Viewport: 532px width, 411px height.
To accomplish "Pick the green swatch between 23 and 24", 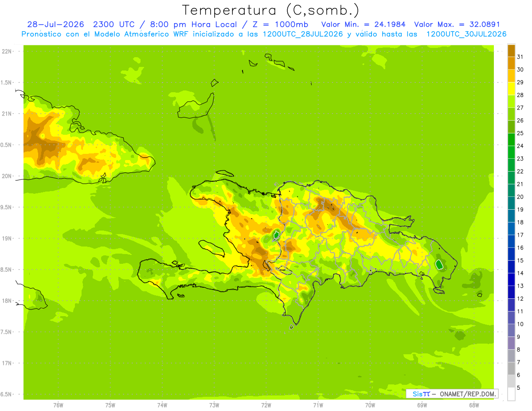I will point(511,152).
